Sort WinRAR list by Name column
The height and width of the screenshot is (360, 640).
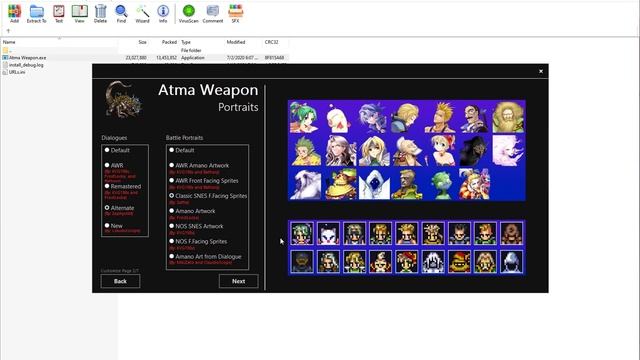click(x=9, y=42)
